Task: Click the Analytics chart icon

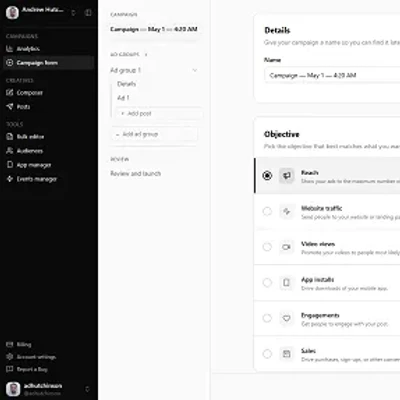Action: (10, 49)
